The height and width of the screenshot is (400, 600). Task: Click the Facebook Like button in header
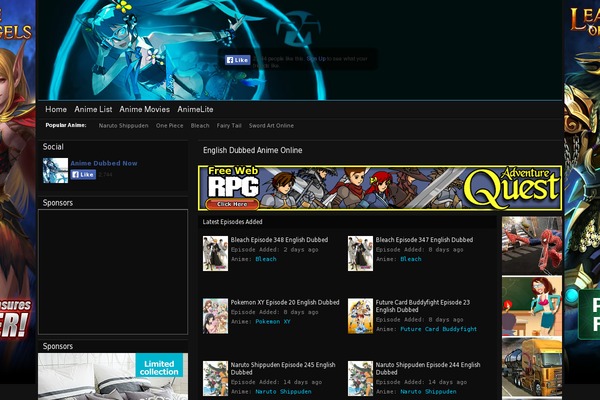pyautogui.click(x=237, y=60)
